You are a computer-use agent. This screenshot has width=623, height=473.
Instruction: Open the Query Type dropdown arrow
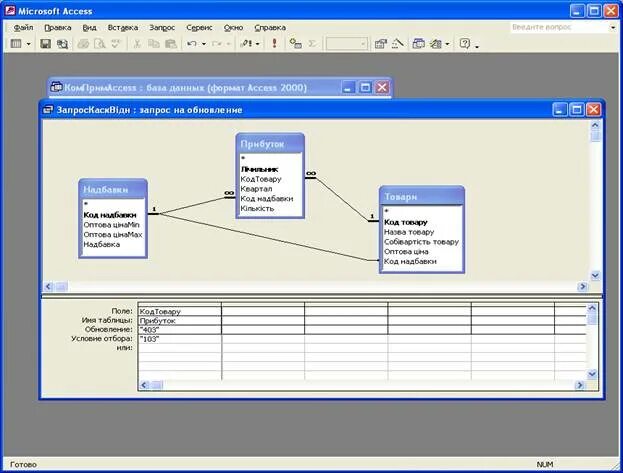click(x=257, y=44)
